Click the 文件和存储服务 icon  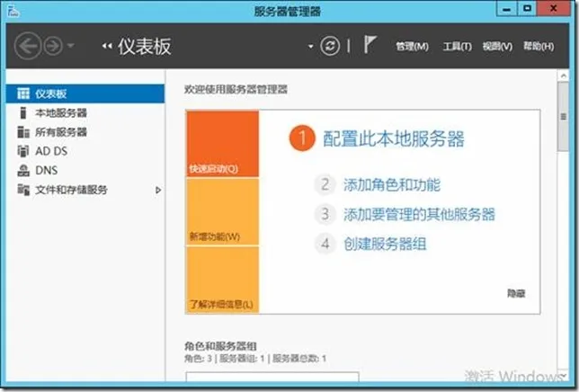(x=23, y=190)
